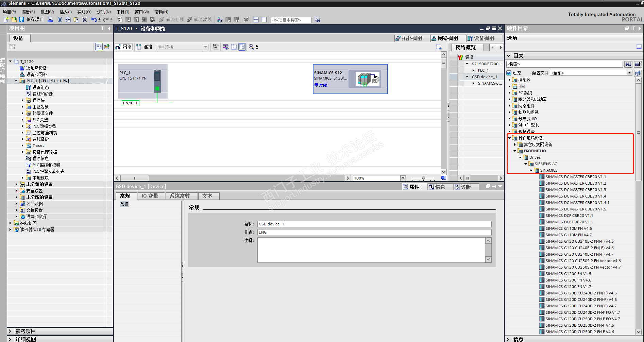Image resolution: width=644 pixels, height=342 pixels.
Task: Click the catalog search downward icon
Action: click(x=628, y=64)
